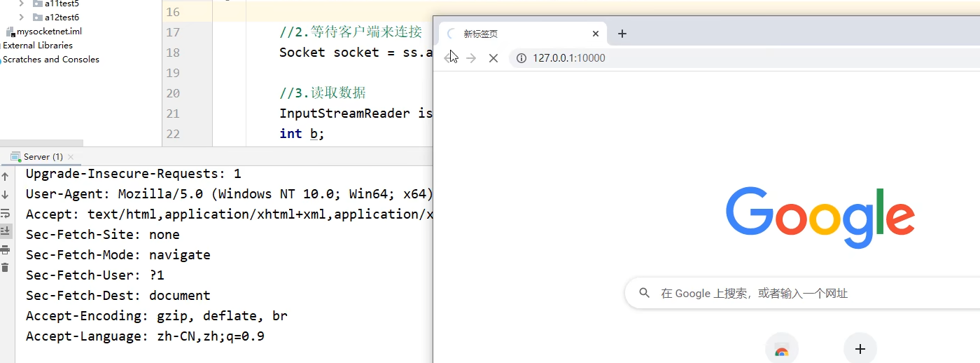This screenshot has width=980, height=363.
Task: Click 'Sec-Fetch-Dest: document' console line
Action: coord(118,296)
